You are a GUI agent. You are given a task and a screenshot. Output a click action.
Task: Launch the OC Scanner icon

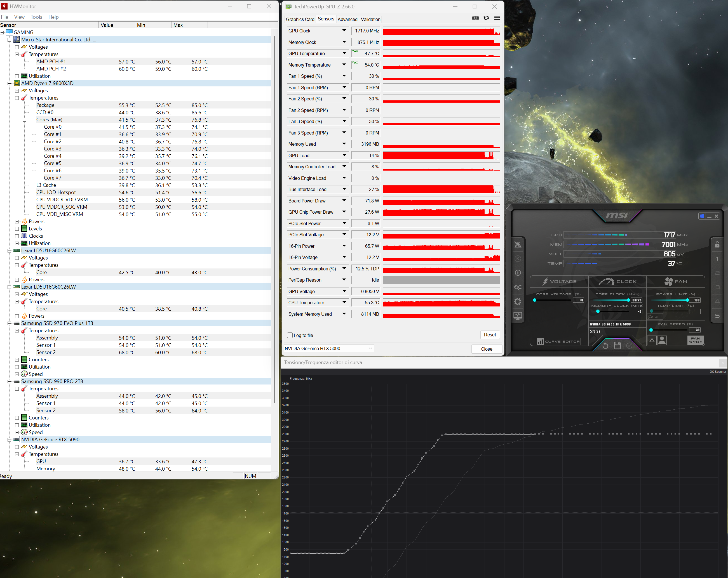[x=518, y=287]
